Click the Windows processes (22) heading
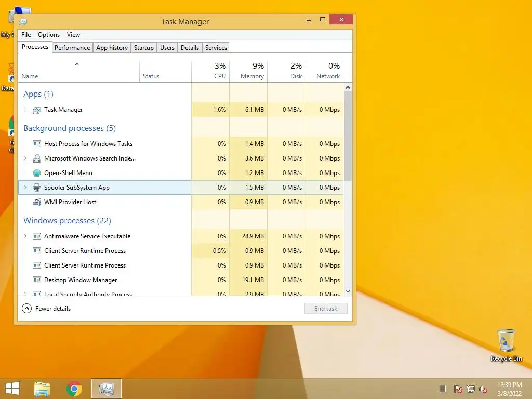 [67, 221]
